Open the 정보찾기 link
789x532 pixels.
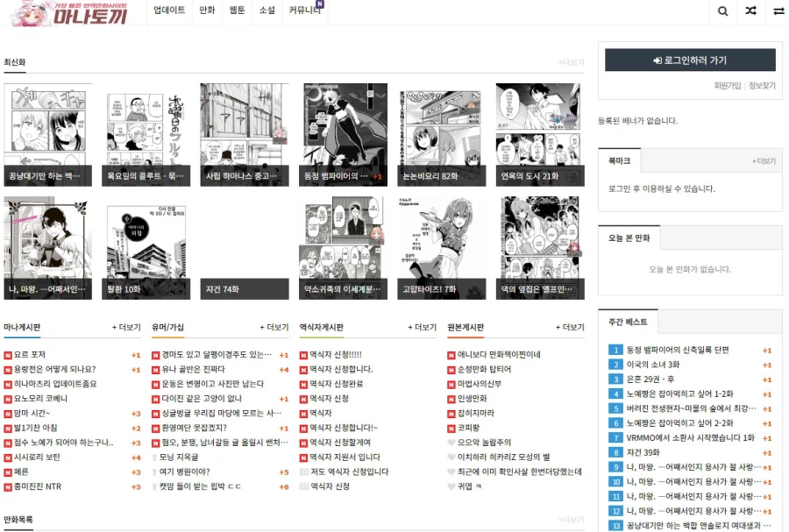coord(762,86)
